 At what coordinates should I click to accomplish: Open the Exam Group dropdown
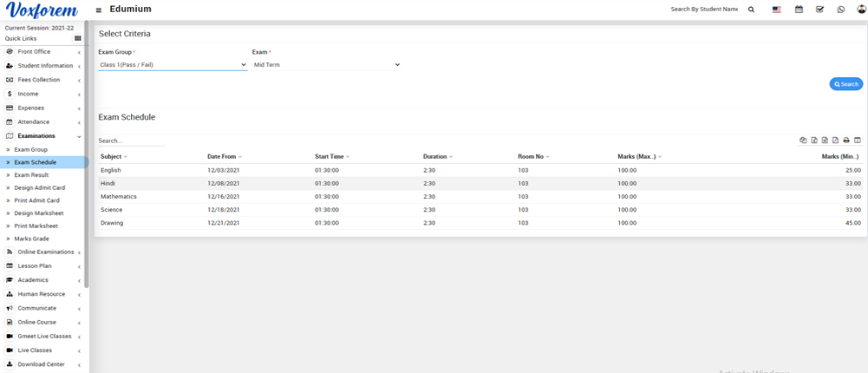coord(173,65)
